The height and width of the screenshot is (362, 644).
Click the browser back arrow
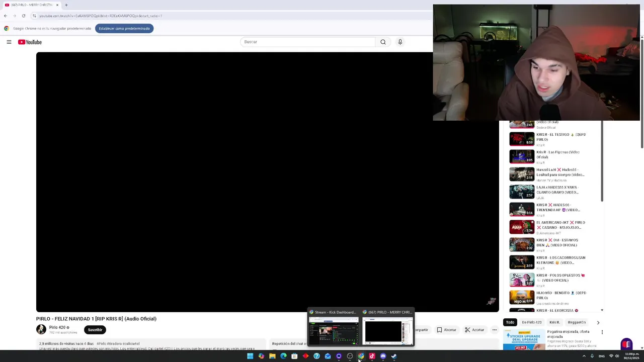6,16
